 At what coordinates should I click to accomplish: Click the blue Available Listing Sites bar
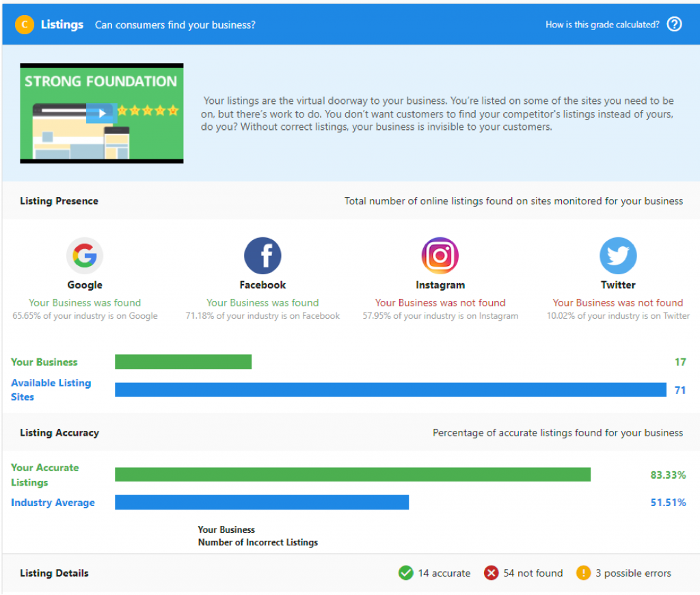[390, 390]
